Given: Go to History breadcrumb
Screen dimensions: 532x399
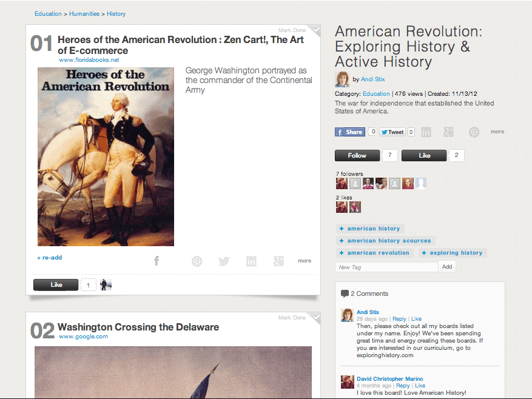Looking at the screenshot, I should coord(116,14).
